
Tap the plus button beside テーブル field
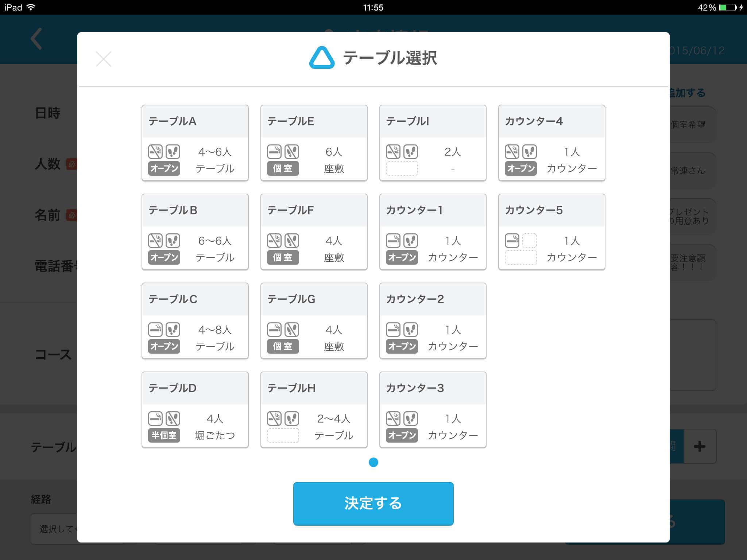pos(699,446)
